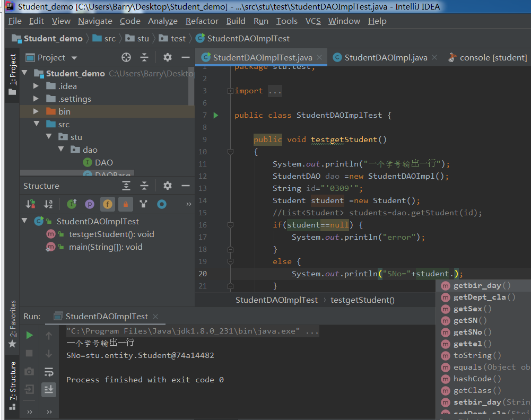This screenshot has width=531, height=420.
Task: Toggle Scroll to End in Run console
Action: pyautogui.click(x=49, y=389)
